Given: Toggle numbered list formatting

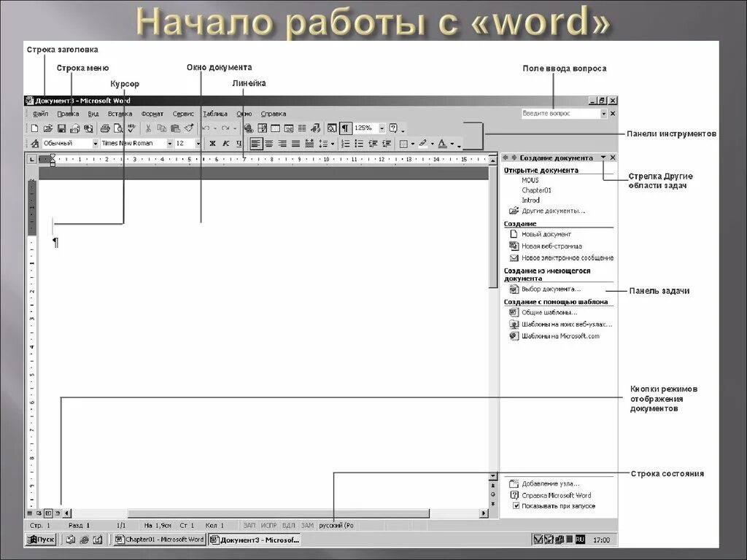Looking at the screenshot, I should (346, 144).
